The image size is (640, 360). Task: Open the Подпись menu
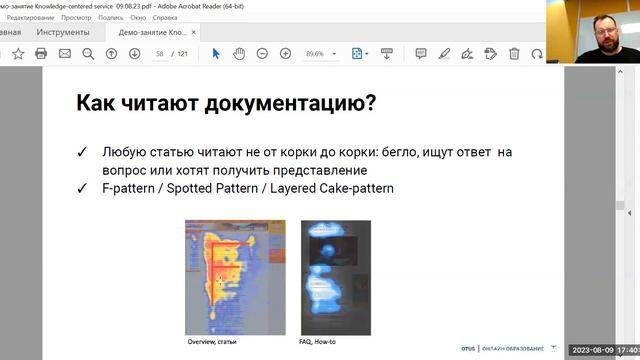coord(111,18)
